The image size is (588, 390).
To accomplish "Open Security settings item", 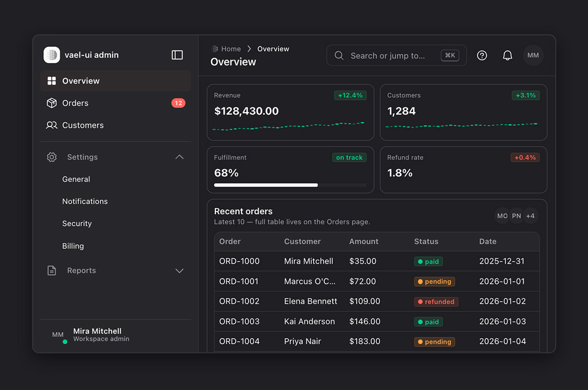I will pyautogui.click(x=77, y=223).
